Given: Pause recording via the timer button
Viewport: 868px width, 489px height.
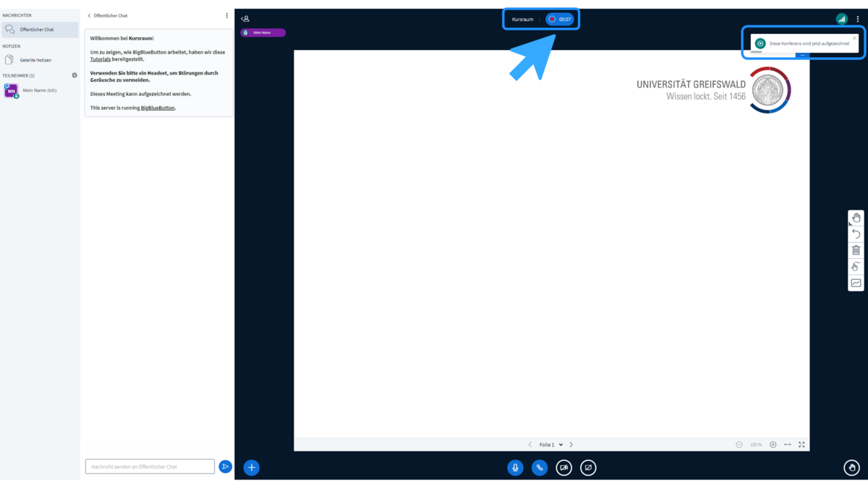Looking at the screenshot, I should [560, 20].
